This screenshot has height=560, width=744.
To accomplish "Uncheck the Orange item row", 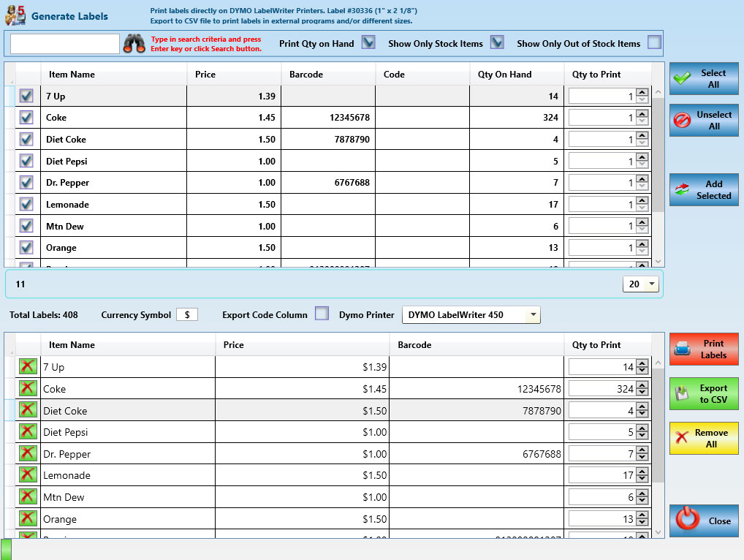I will coord(26,247).
